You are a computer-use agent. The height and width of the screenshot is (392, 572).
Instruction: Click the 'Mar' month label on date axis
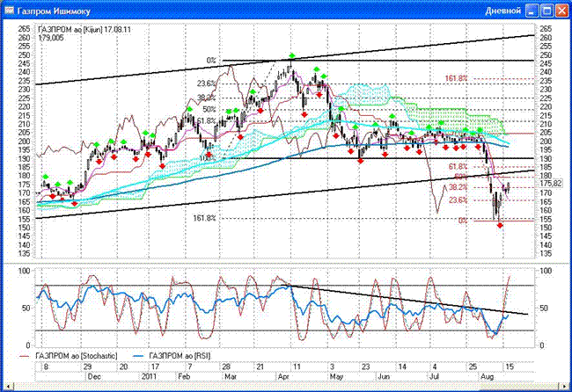(x=231, y=377)
